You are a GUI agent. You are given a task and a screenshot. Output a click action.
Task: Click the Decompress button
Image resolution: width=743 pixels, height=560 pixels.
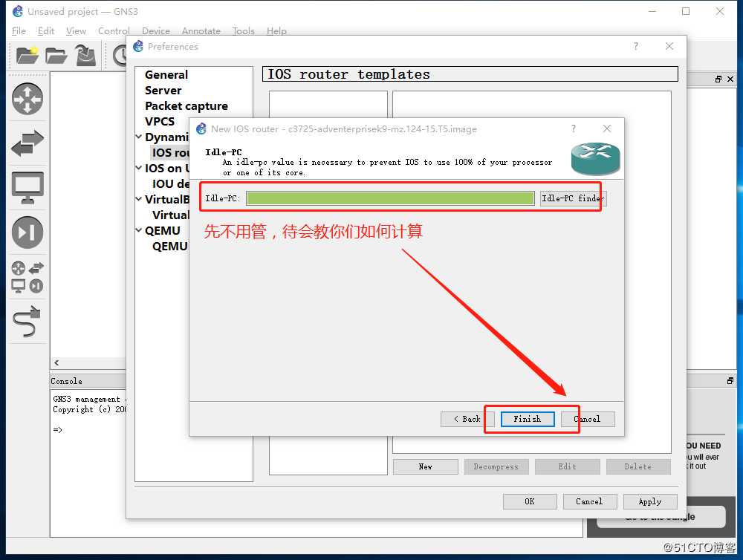tap(496, 466)
